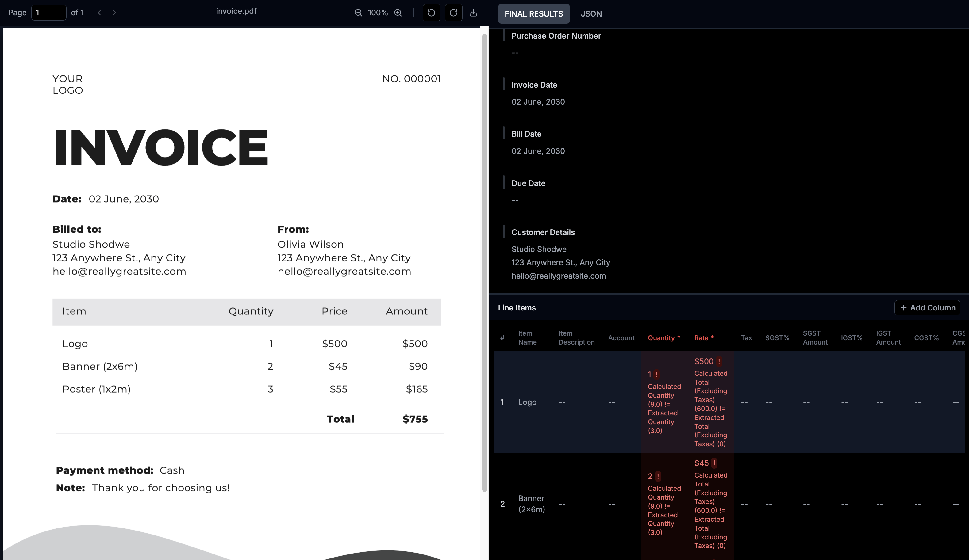The width and height of the screenshot is (969, 560).
Task: Click the previous page arrow
Action: pos(99,13)
